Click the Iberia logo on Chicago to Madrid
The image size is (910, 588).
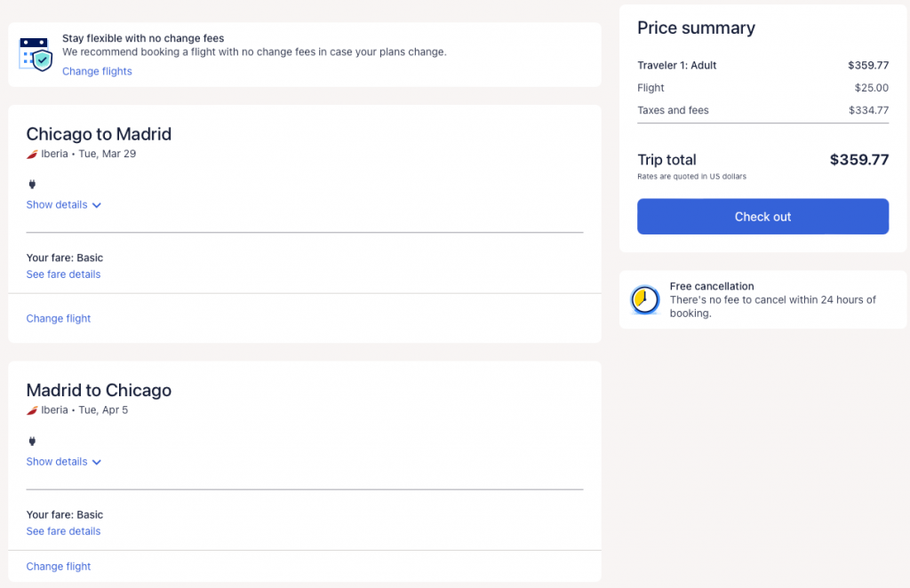click(32, 154)
